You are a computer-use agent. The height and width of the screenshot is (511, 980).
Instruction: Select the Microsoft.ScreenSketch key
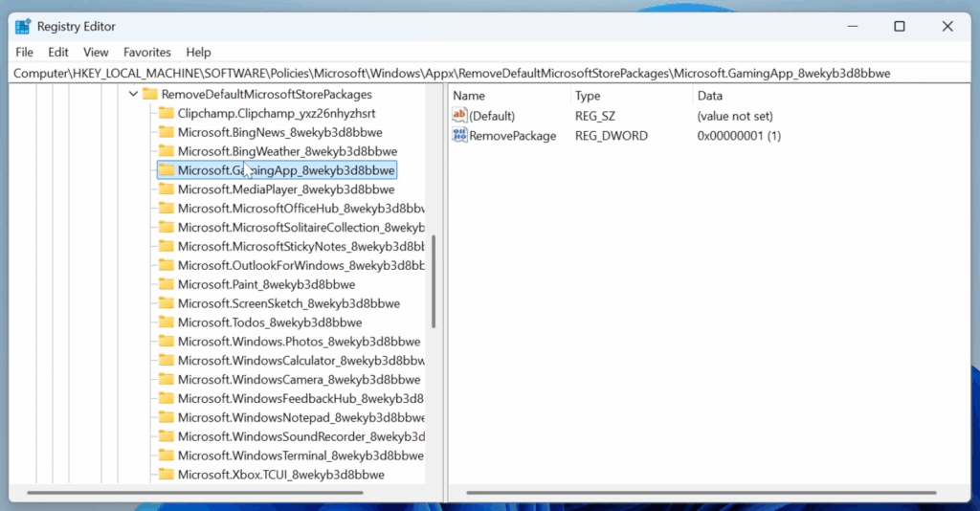(x=288, y=303)
